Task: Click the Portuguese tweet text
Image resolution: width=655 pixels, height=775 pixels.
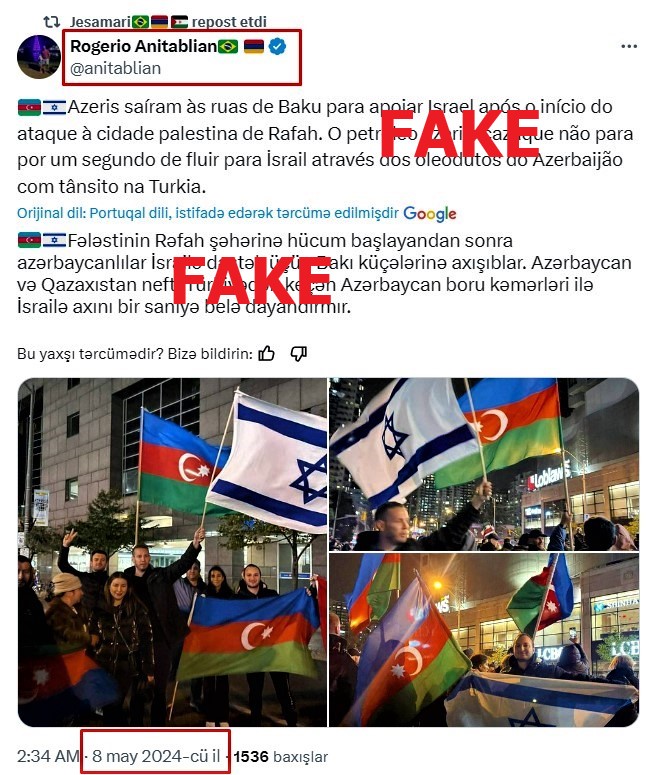Action: click(325, 147)
